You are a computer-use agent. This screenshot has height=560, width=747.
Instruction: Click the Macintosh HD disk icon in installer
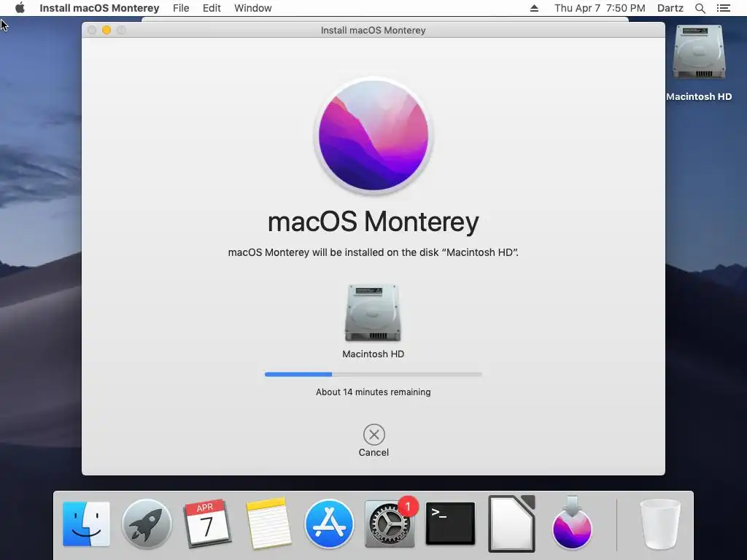tap(373, 312)
